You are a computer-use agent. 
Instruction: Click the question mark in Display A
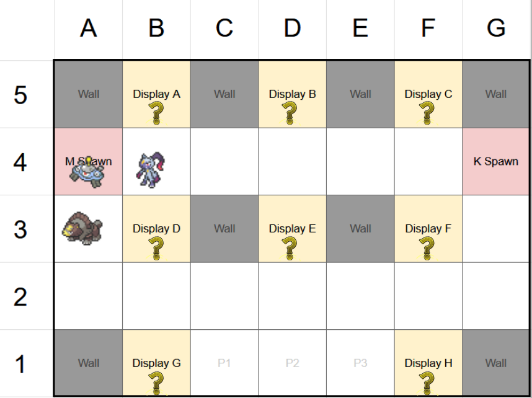156,113
